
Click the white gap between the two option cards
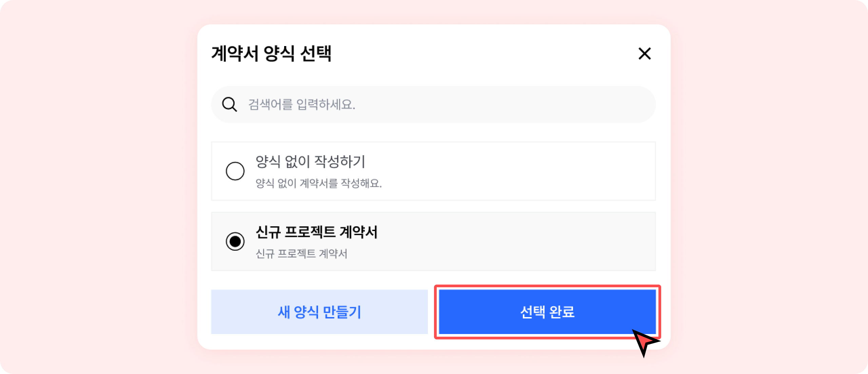433,206
